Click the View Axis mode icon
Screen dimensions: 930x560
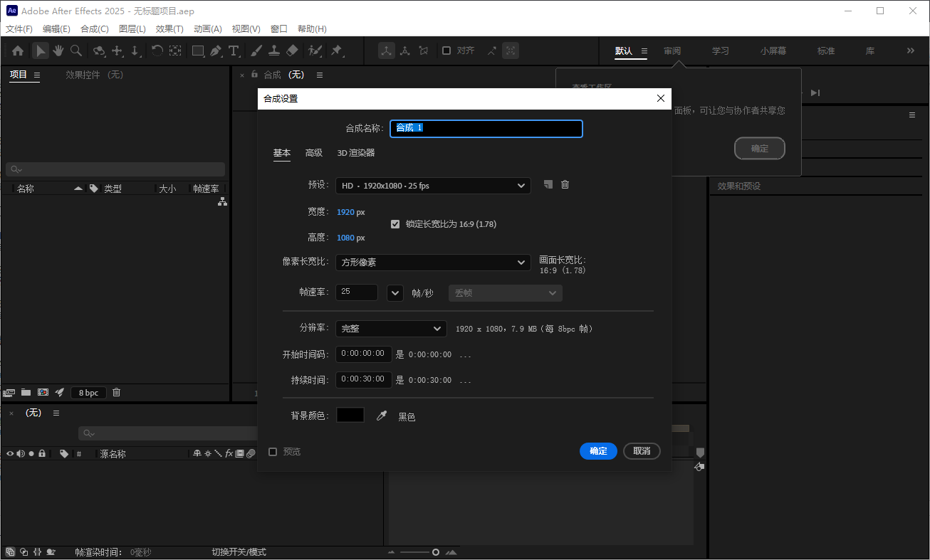(x=424, y=51)
